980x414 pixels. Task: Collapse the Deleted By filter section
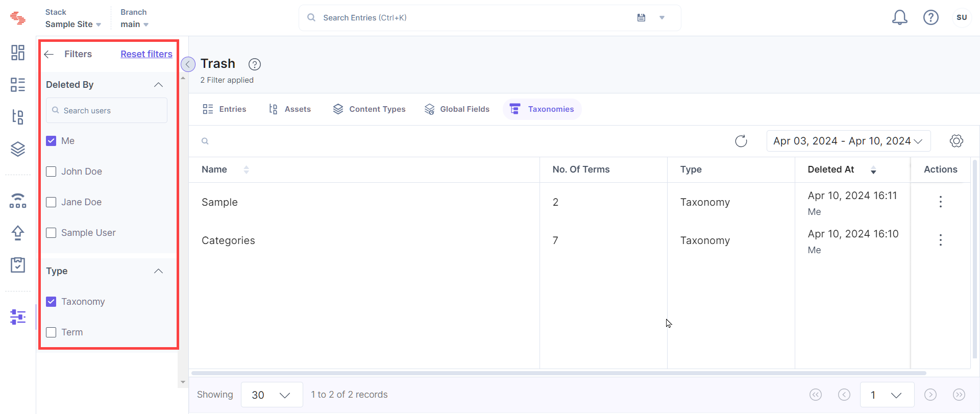159,85
